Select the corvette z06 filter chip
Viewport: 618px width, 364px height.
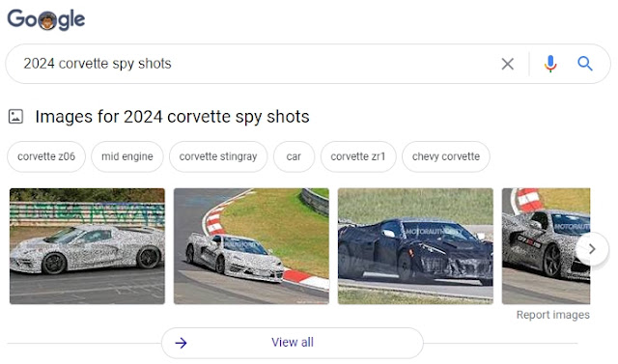[x=46, y=156]
